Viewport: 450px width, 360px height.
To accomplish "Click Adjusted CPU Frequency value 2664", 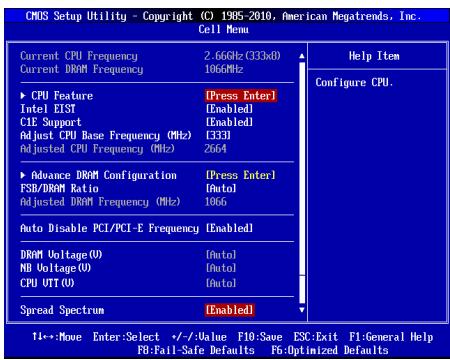I will [x=215, y=149].
